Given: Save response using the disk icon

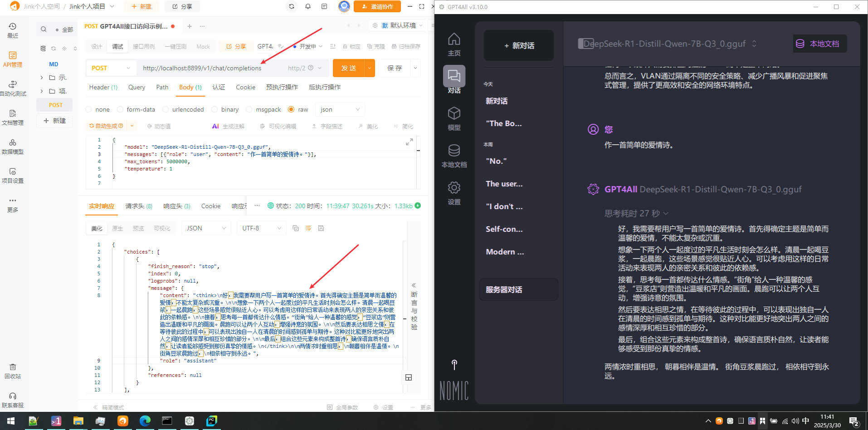Looking at the screenshot, I should [321, 228].
